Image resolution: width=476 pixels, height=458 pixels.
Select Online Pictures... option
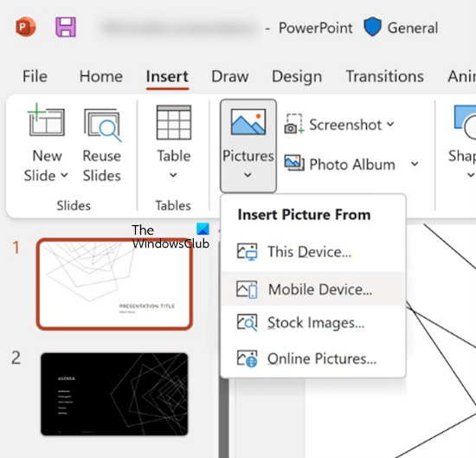pyautogui.click(x=313, y=358)
